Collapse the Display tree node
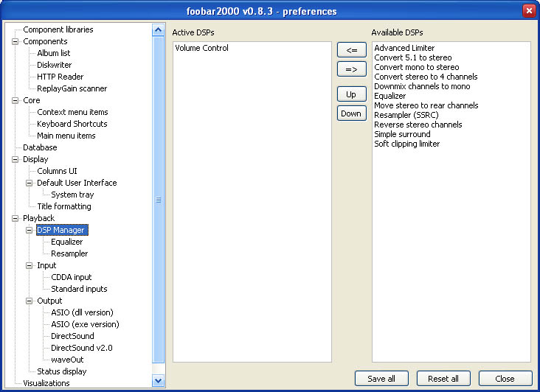The width and height of the screenshot is (540, 392). [x=15, y=160]
